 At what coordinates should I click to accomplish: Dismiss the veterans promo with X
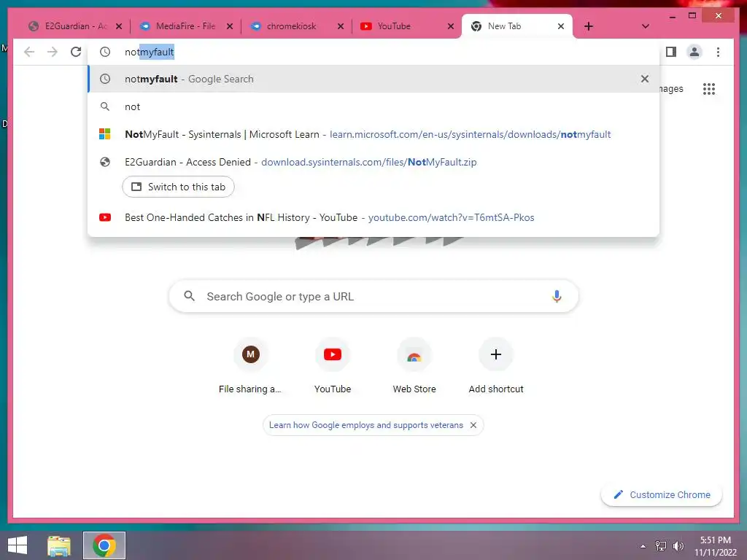coord(473,425)
